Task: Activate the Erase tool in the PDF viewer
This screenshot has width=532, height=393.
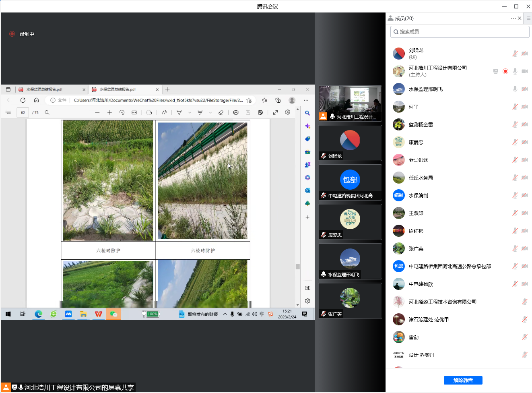Action: point(221,112)
